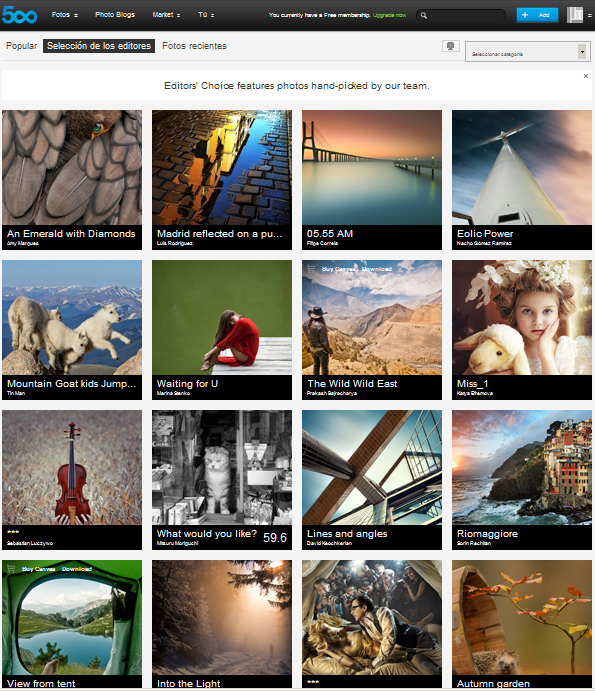Open the Autumn garden photo
This screenshot has height=691, width=595.
pyautogui.click(x=521, y=617)
